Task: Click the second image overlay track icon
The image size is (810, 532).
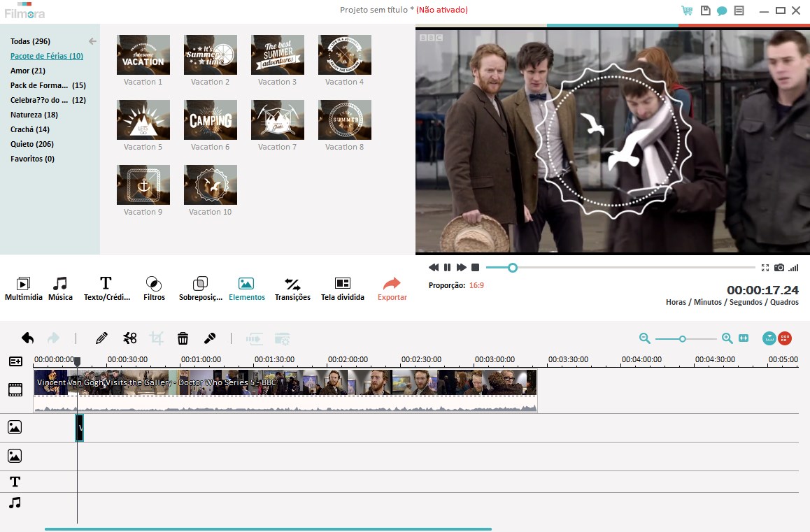Action: [15, 456]
